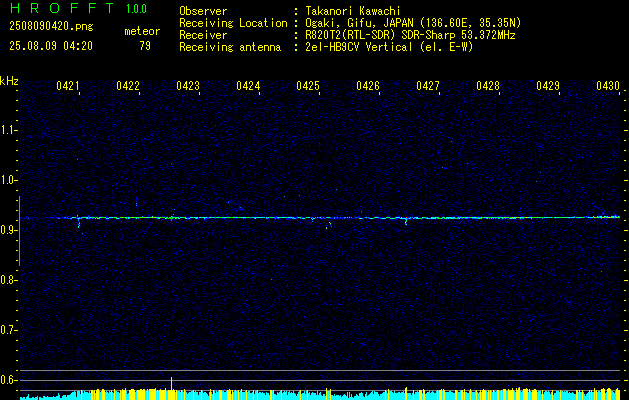Click the date 25.08.09 04:20
The height and width of the screenshot is (400, 629).
point(51,46)
